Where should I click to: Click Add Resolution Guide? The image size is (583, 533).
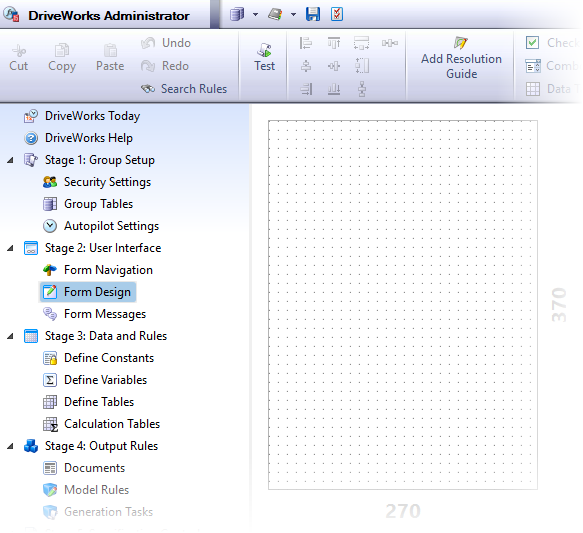[x=461, y=58]
